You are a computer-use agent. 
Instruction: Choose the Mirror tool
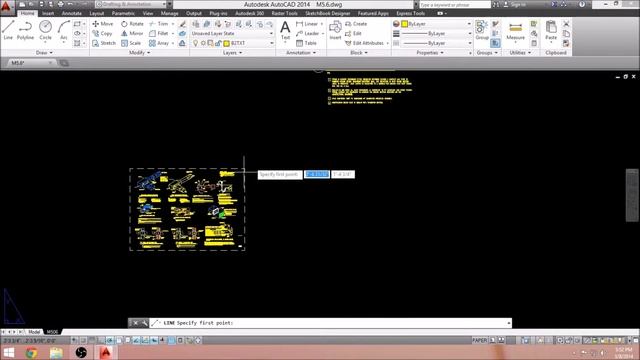point(132,33)
